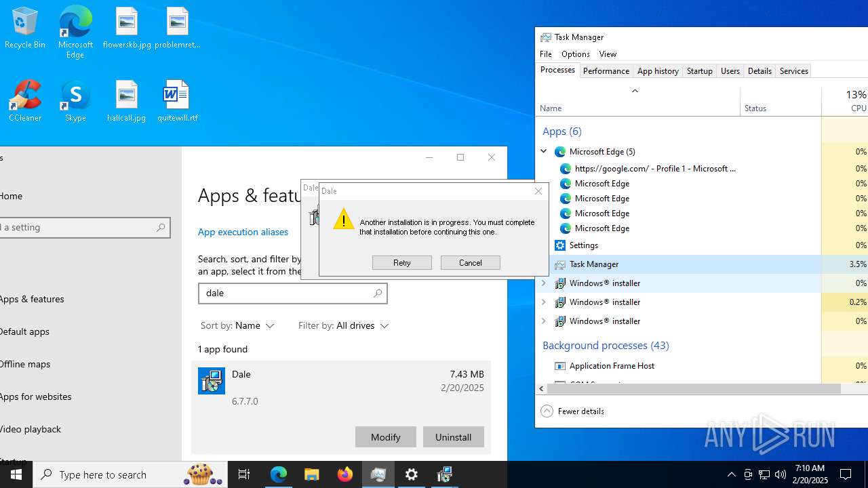Screen dimensions: 868x488
Task: Show hidden system tray icons
Action: click(x=731, y=474)
